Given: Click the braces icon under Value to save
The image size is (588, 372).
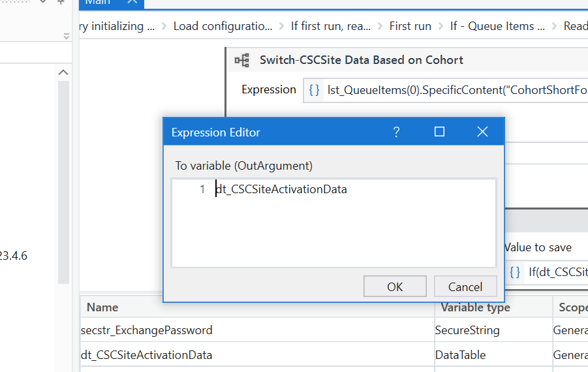Looking at the screenshot, I should pos(515,272).
